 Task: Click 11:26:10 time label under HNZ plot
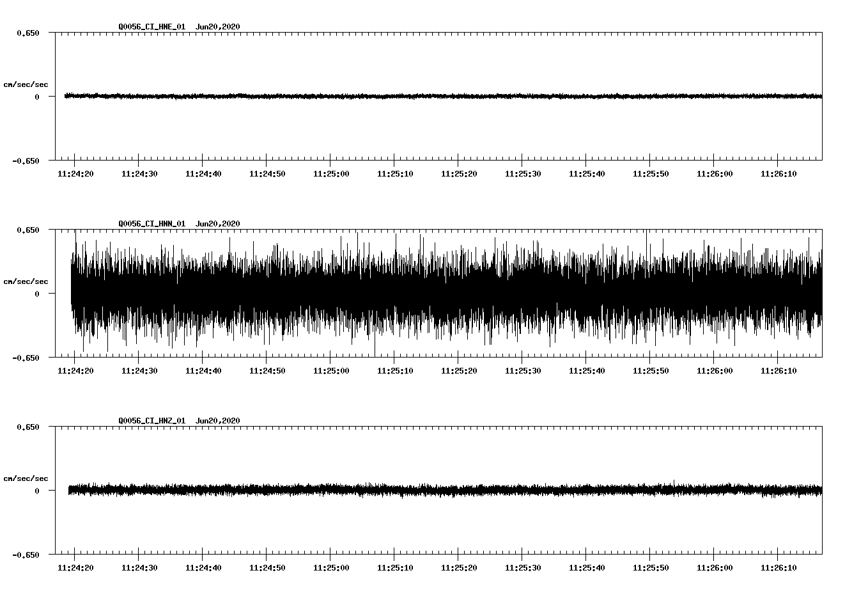click(x=779, y=568)
